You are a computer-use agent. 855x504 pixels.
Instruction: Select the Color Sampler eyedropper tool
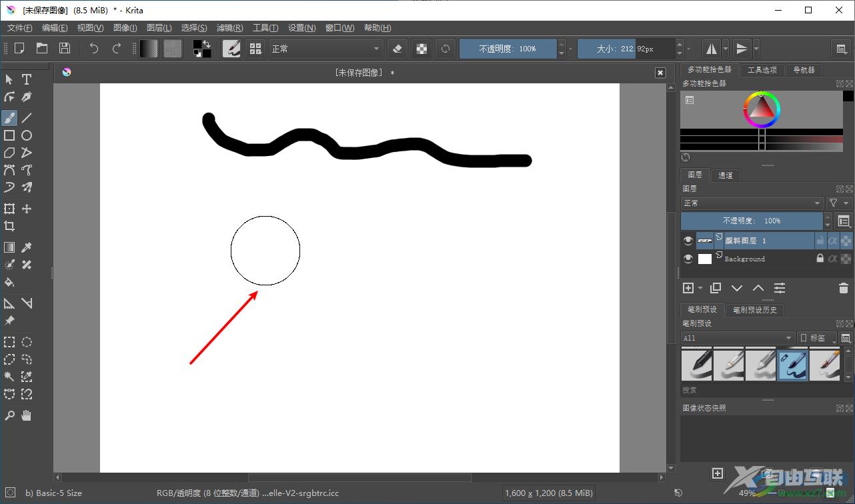click(x=27, y=247)
